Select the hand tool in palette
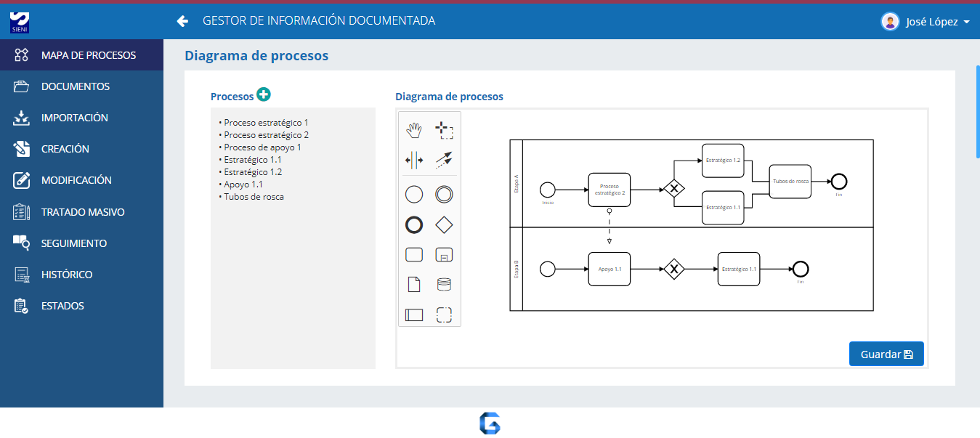 click(x=414, y=131)
